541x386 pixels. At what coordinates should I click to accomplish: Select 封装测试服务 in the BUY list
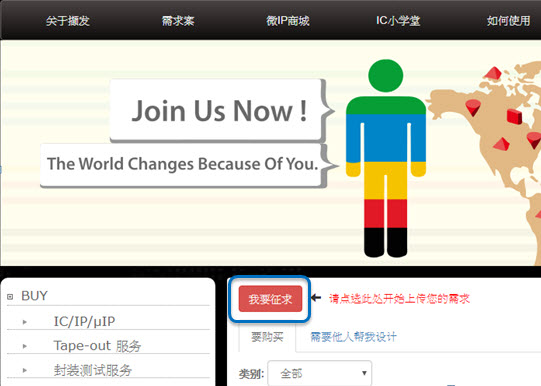tap(93, 370)
